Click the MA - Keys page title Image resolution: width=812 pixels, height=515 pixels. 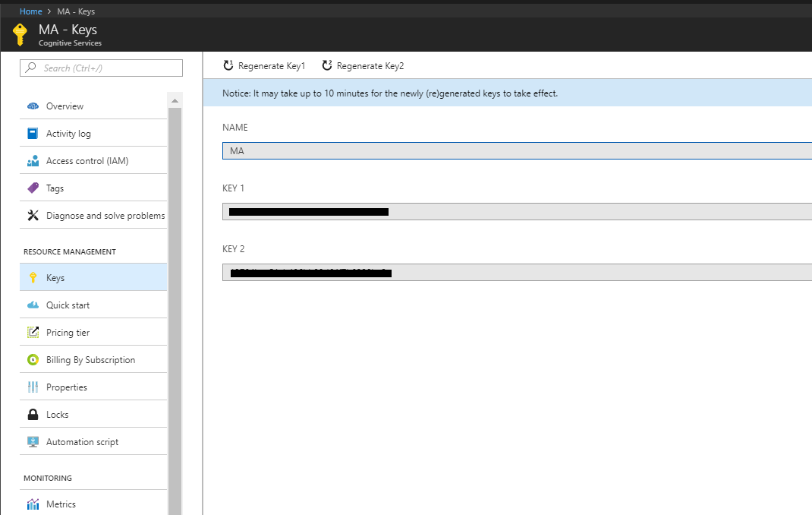(x=68, y=30)
